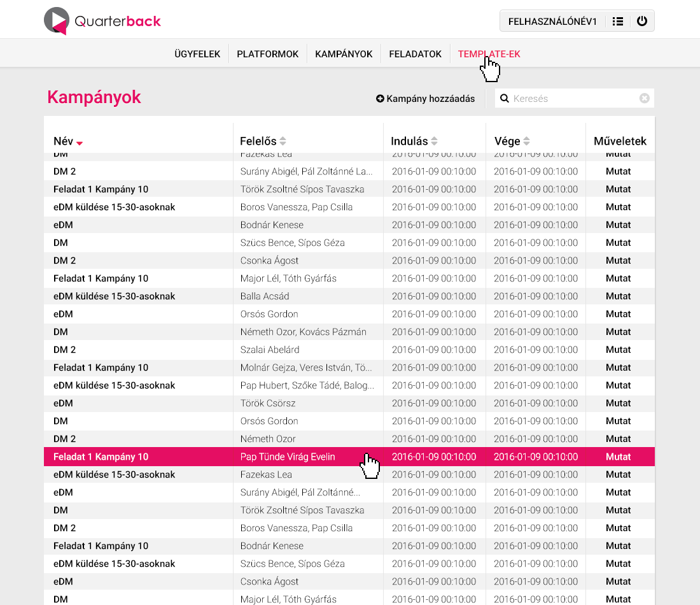
Task: Click 'Németh Ozor' in the DM 2 row
Action: [x=268, y=439]
